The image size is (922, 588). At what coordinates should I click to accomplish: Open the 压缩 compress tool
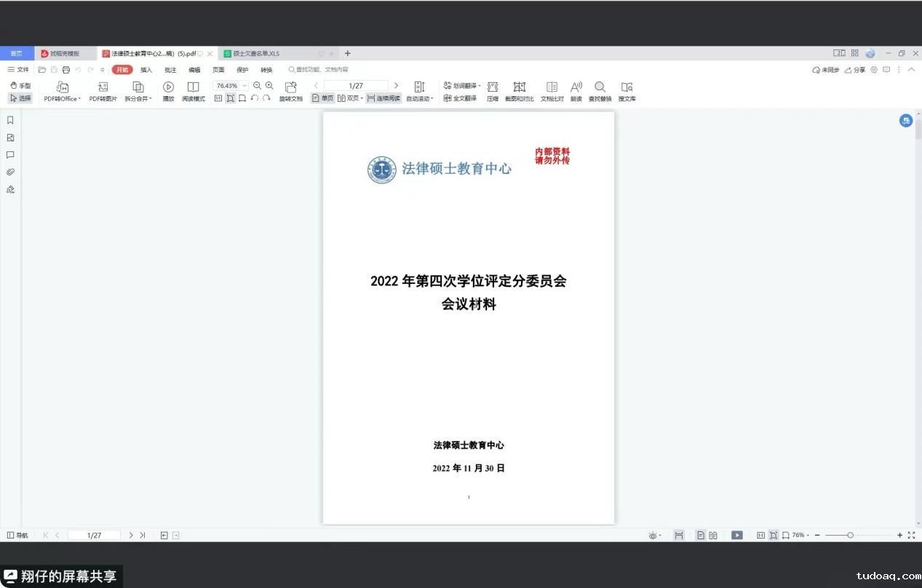tap(493, 87)
